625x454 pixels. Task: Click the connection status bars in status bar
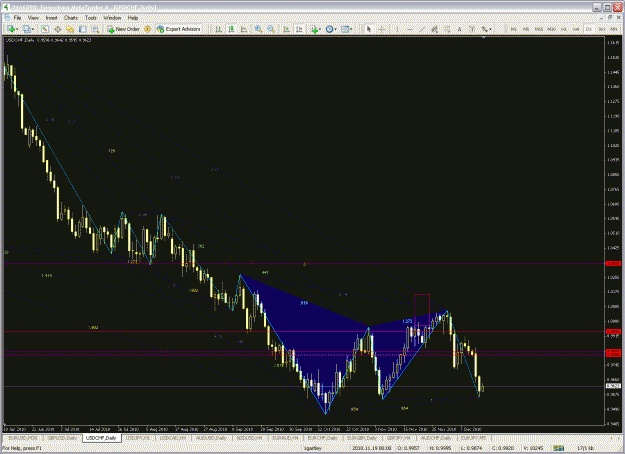pyautogui.click(x=558, y=449)
